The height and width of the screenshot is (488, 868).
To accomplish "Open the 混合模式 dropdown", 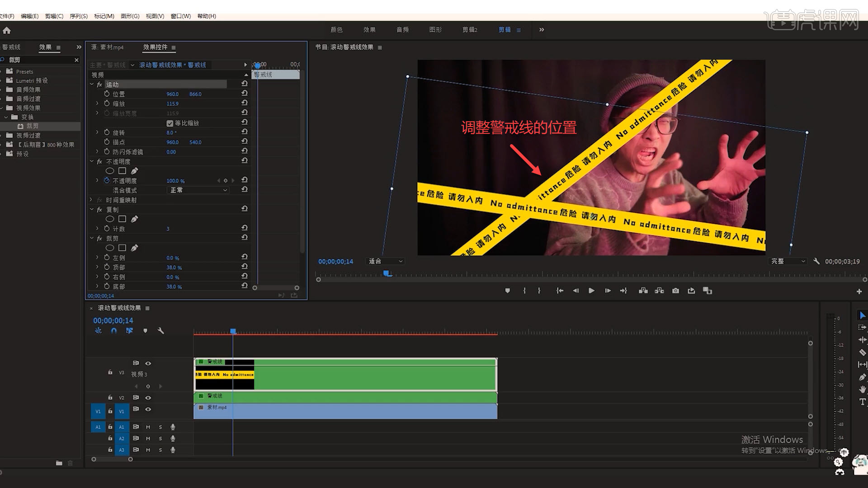I will click(198, 190).
